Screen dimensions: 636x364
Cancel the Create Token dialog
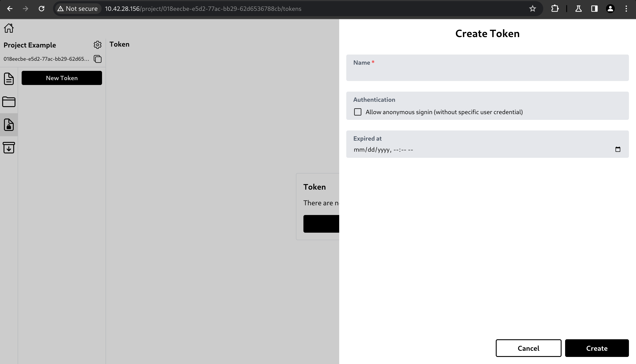click(x=528, y=348)
